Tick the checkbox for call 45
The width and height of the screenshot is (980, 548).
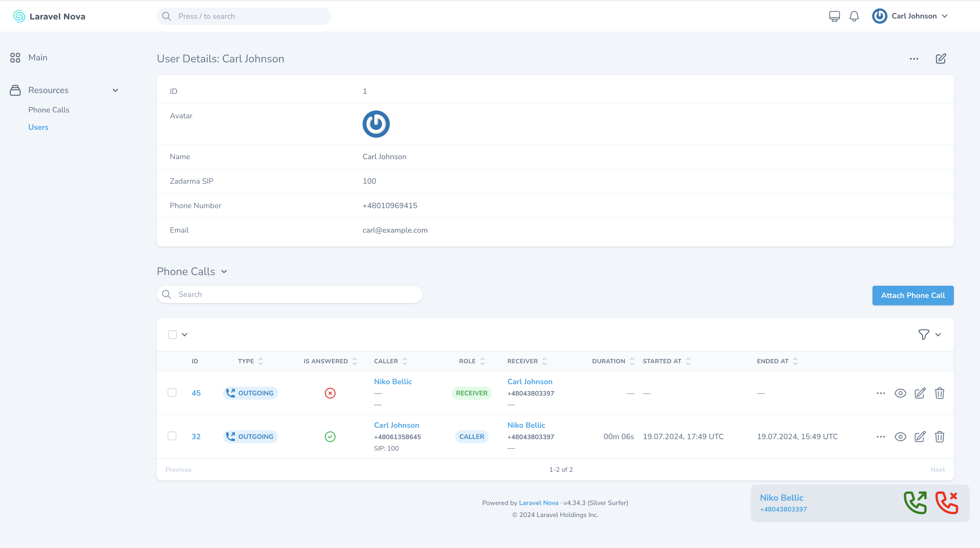tap(172, 392)
